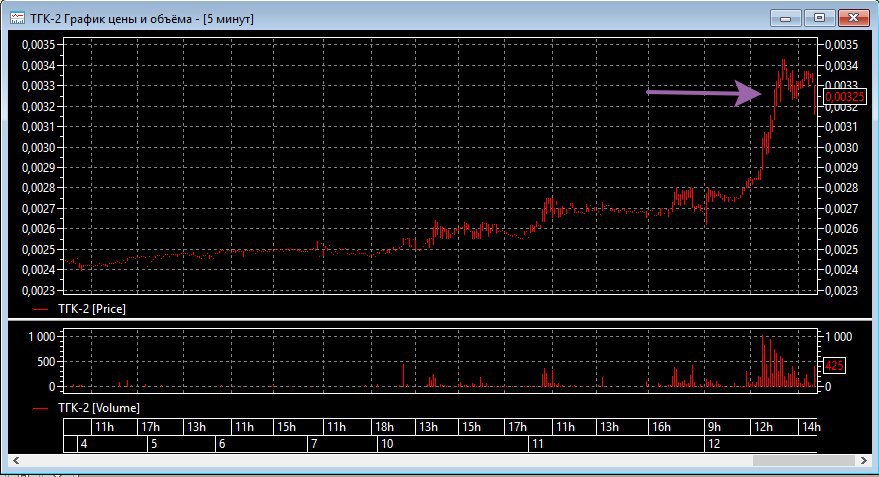Click the horizontal scrollbar left arrow
This screenshot has height=477, width=879.
16,460
